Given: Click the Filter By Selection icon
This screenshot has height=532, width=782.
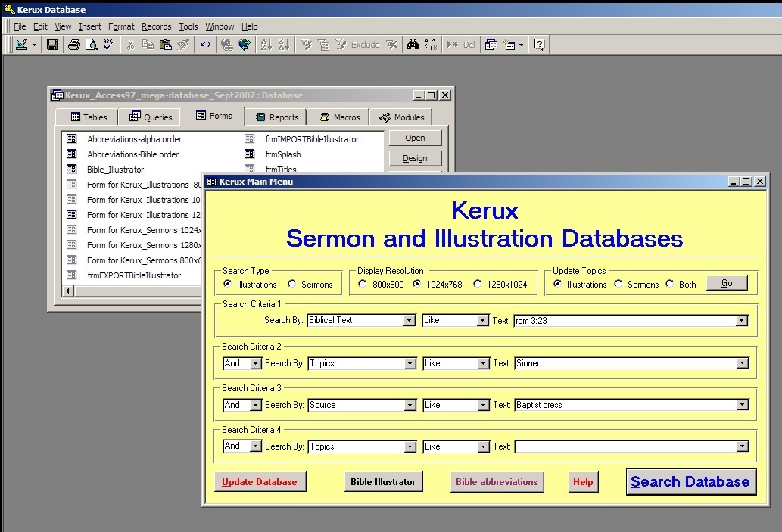Looking at the screenshot, I should [307, 45].
